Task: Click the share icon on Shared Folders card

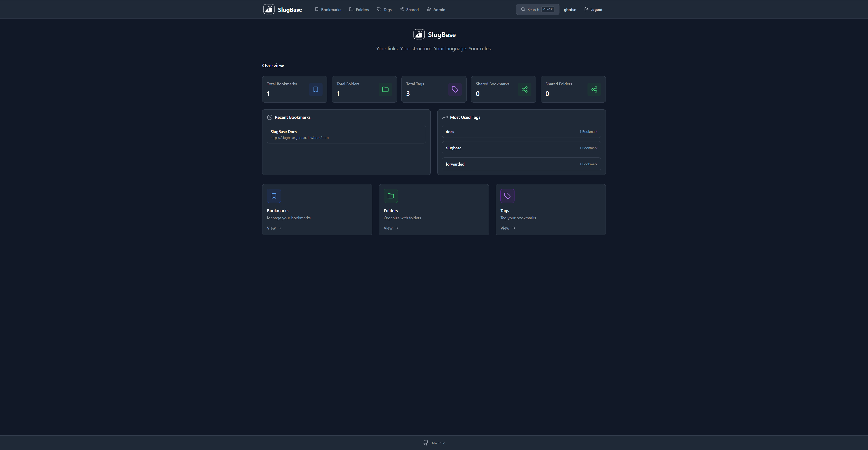Action: [594, 89]
